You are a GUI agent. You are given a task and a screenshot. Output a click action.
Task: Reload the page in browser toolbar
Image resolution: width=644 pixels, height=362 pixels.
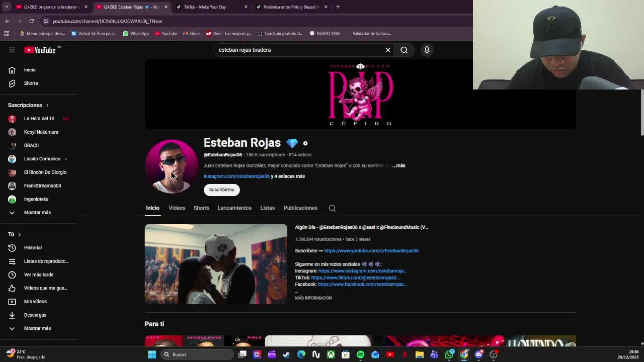(x=31, y=21)
